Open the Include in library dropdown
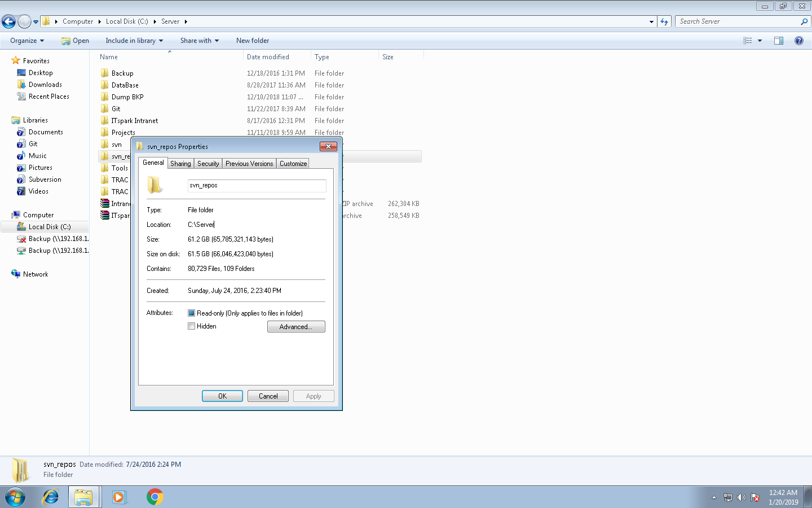 pos(134,41)
